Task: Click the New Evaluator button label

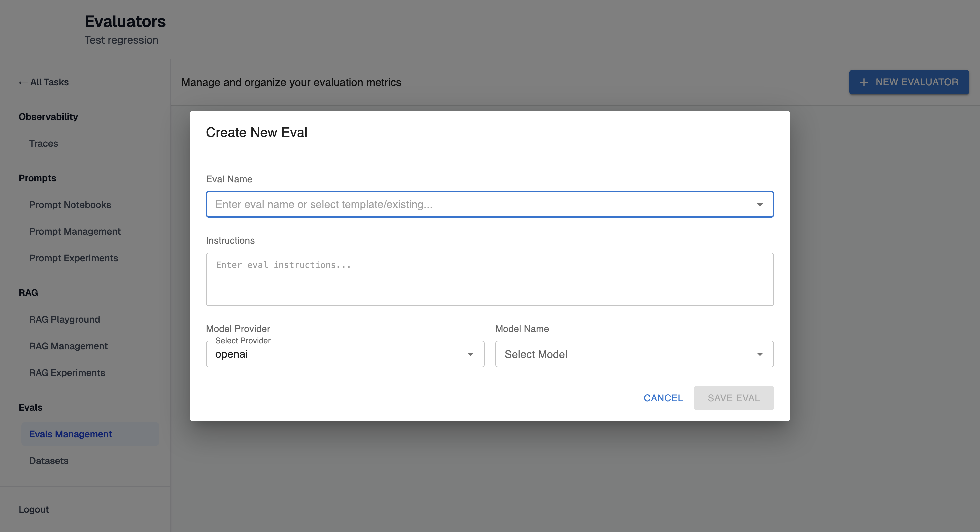Action: 917,82
